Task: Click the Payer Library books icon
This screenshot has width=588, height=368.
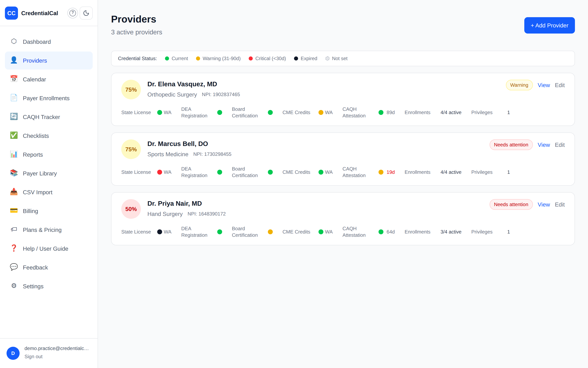Action: tap(14, 173)
